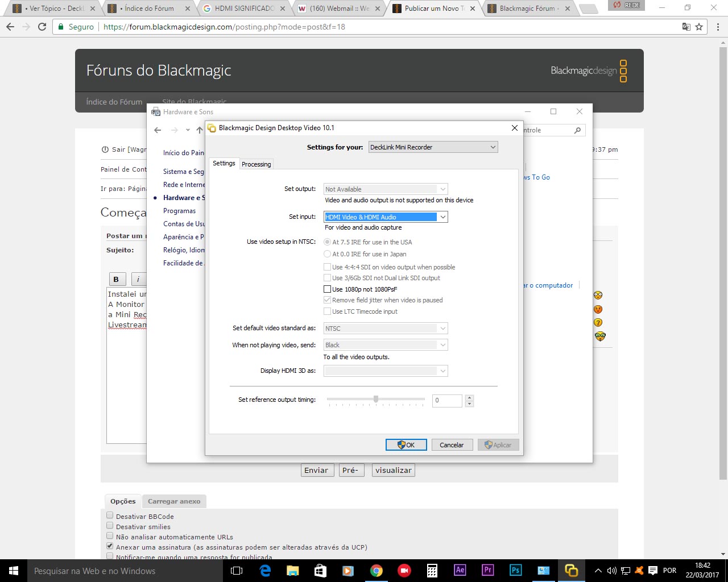Click the Blackmagicdesign logo in forum header
Viewport: 728px width, 582px height.
coord(589,70)
